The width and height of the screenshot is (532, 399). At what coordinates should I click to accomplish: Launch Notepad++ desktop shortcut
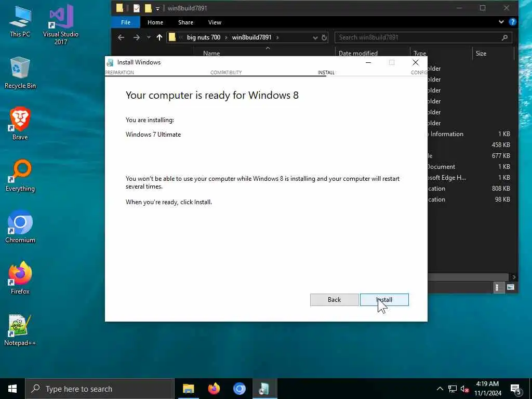[20, 330]
